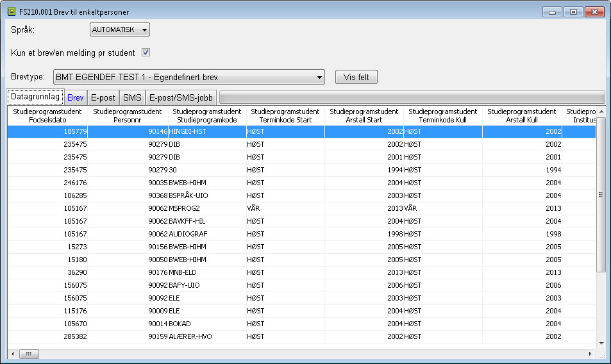Open the Språk AUTOMATISK dropdown
The width and height of the screenshot is (611, 364).
[x=120, y=29]
